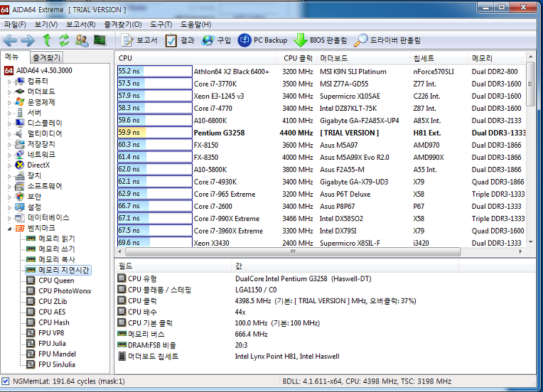
Task: Expand the 운영체제 tree node
Action: tap(10, 102)
